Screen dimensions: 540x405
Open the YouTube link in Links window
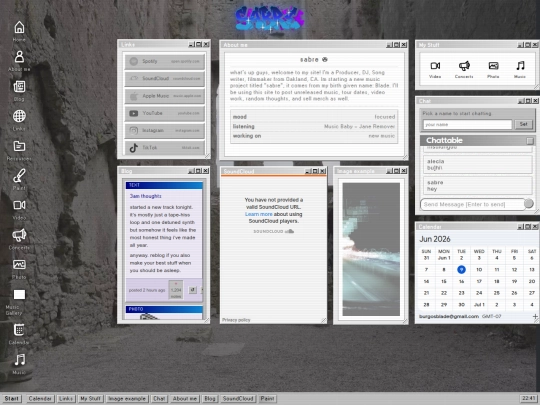coord(165,113)
